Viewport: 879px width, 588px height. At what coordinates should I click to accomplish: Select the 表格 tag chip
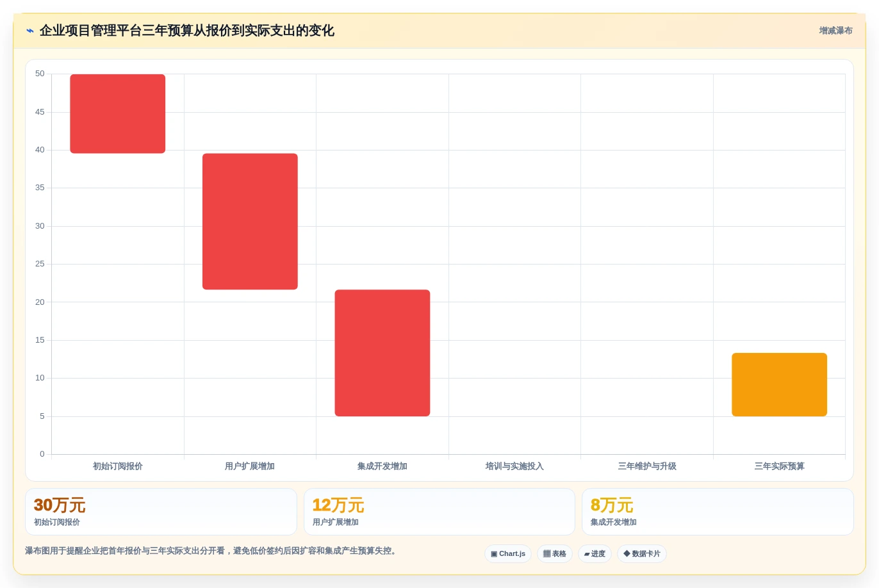555,553
